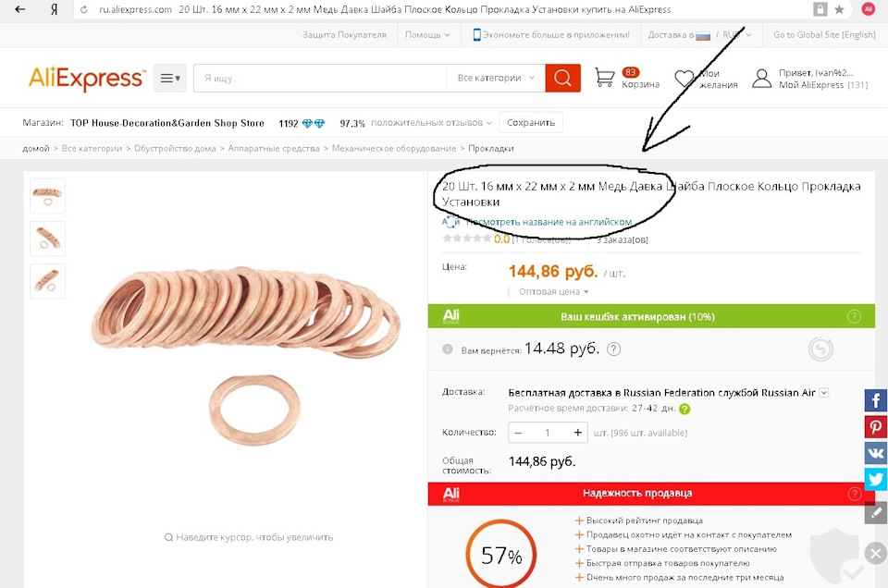Share on Pinterest via sidebar icon

click(876, 427)
